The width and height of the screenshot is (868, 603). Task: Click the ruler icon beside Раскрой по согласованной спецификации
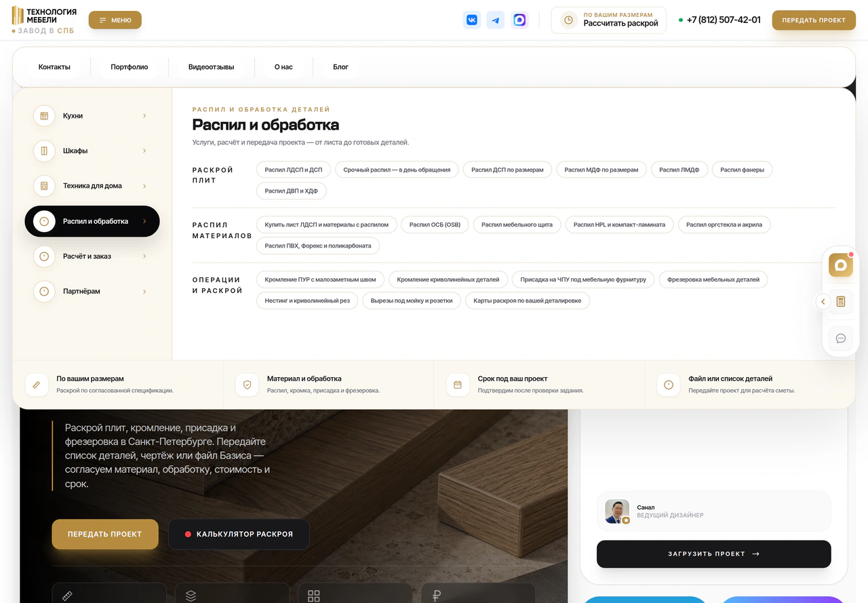(x=37, y=385)
